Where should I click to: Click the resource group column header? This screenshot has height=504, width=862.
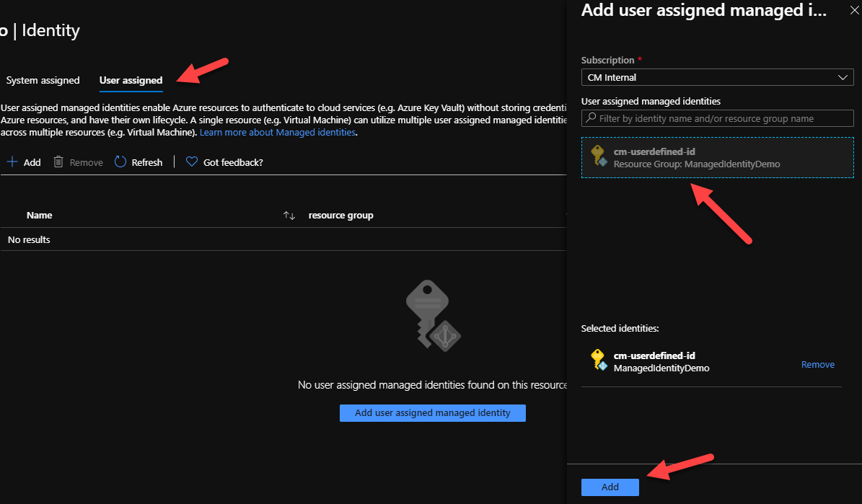[x=341, y=216]
